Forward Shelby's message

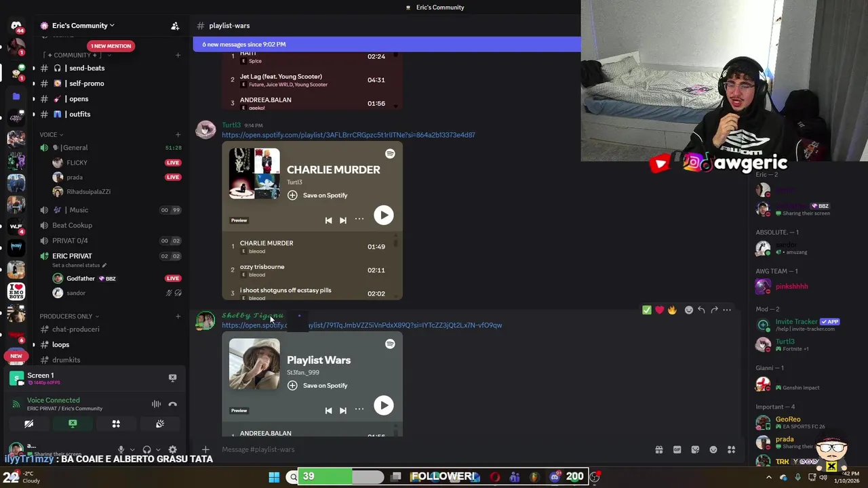pos(714,310)
